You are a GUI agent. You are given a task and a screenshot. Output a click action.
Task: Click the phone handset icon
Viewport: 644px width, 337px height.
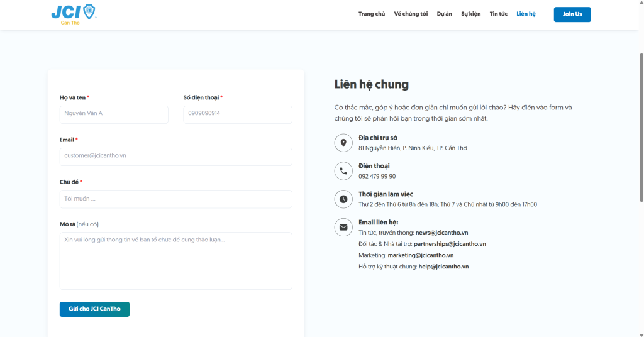[343, 171]
